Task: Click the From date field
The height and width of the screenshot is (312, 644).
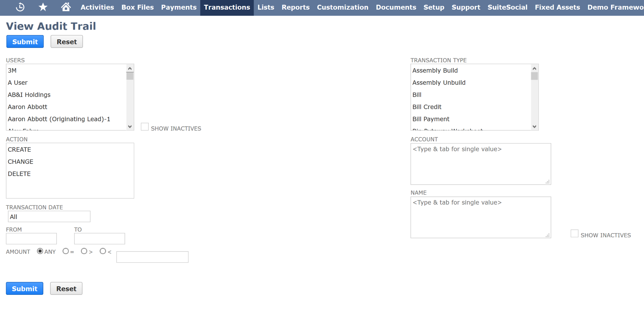Action: [31, 239]
